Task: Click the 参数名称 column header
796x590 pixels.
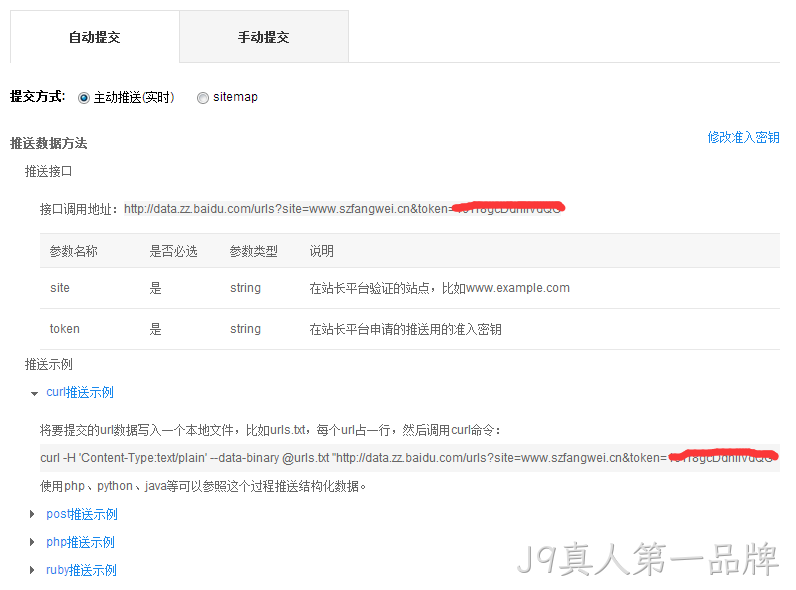Action: pyautogui.click(x=74, y=251)
